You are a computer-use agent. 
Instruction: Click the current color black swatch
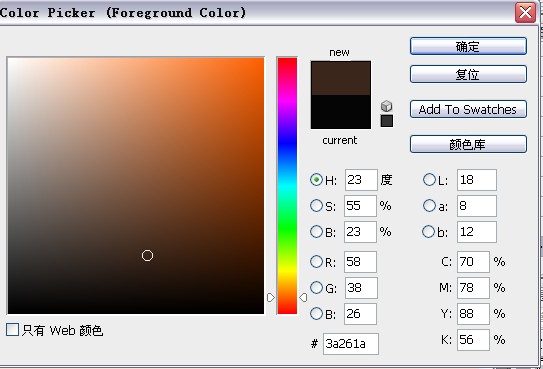(x=341, y=112)
